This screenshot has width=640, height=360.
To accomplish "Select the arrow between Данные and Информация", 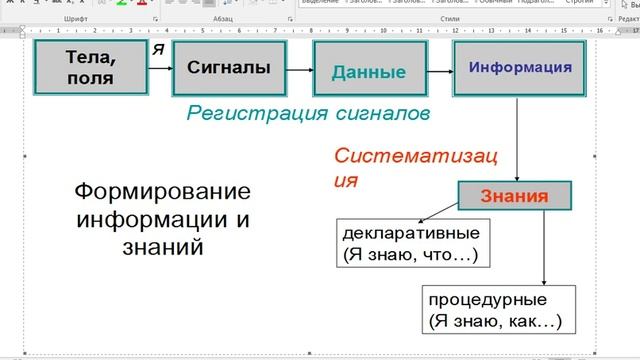I will [x=440, y=72].
